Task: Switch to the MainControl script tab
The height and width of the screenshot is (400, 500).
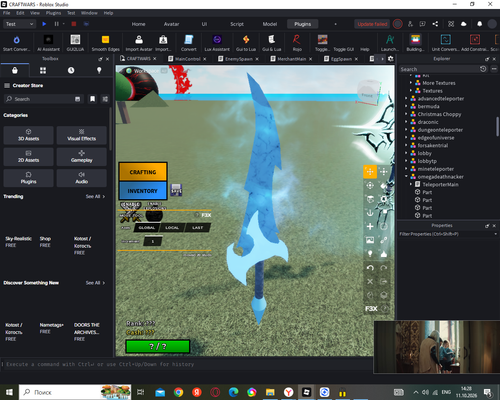Action: pos(187,59)
